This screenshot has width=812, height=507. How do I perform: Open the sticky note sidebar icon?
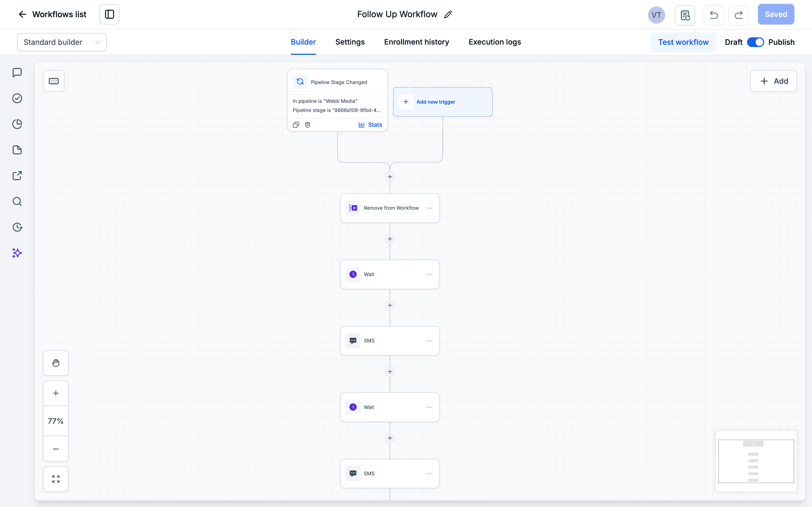(17, 150)
